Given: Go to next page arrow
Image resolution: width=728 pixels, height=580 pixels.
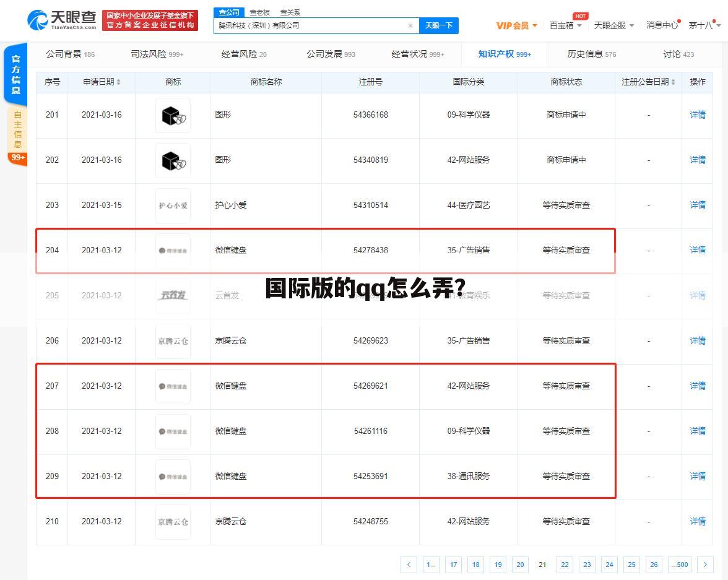Looking at the screenshot, I should click(705, 565).
